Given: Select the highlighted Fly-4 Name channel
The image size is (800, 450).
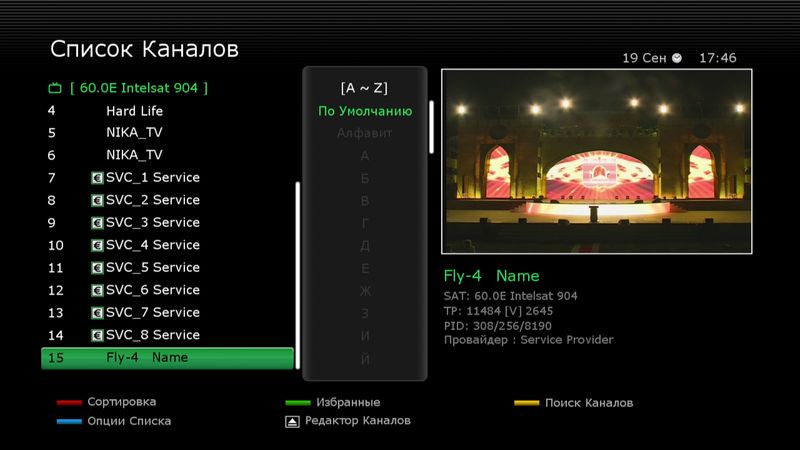Looking at the screenshot, I should tap(167, 358).
